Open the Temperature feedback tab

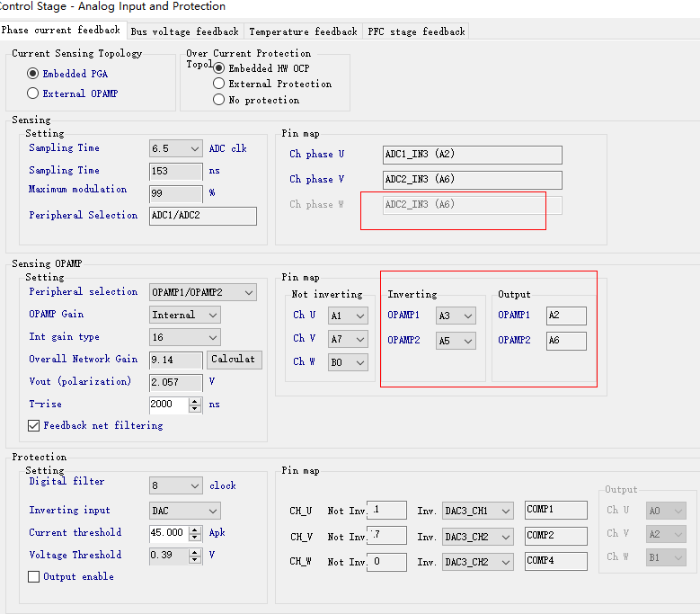(303, 31)
